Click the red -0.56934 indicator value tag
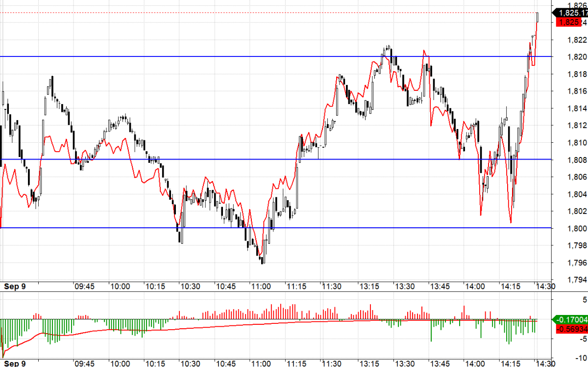This screenshot has width=588, height=367. pos(570,329)
